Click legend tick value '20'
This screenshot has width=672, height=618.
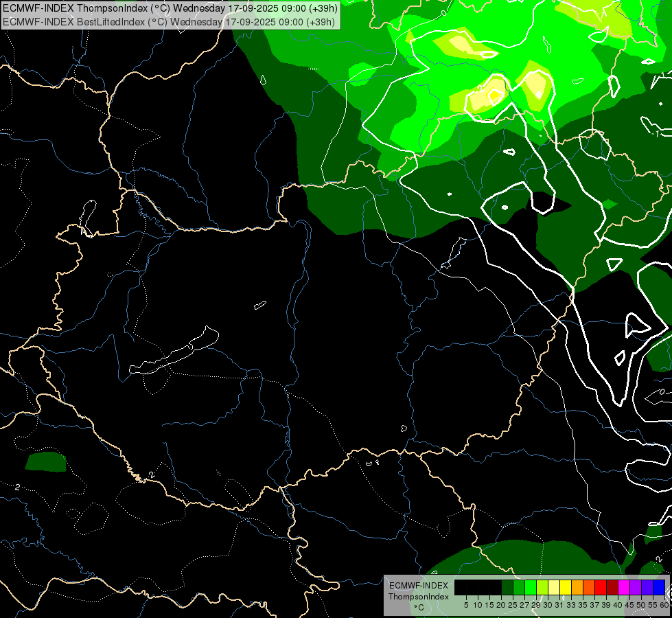tap(501, 605)
